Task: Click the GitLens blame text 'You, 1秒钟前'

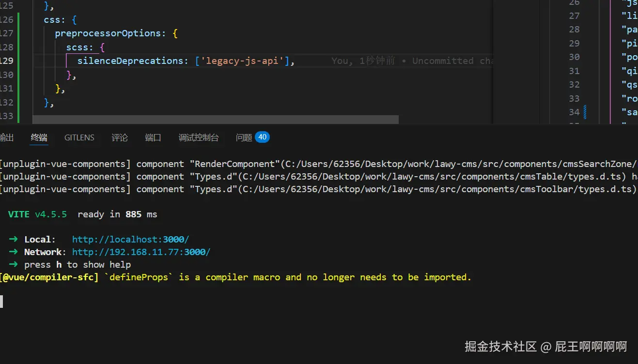Action: coord(363,61)
